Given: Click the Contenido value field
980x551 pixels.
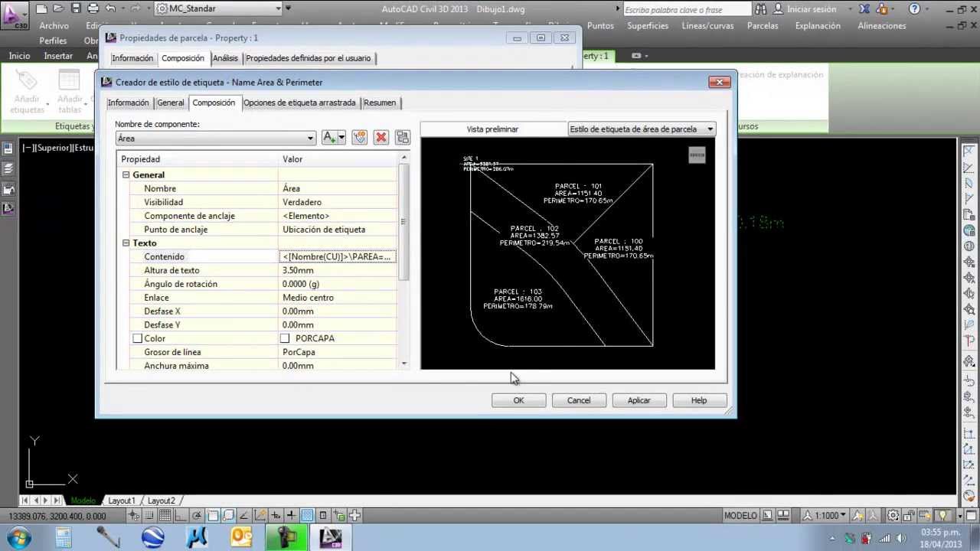Looking at the screenshot, I should [x=338, y=257].
